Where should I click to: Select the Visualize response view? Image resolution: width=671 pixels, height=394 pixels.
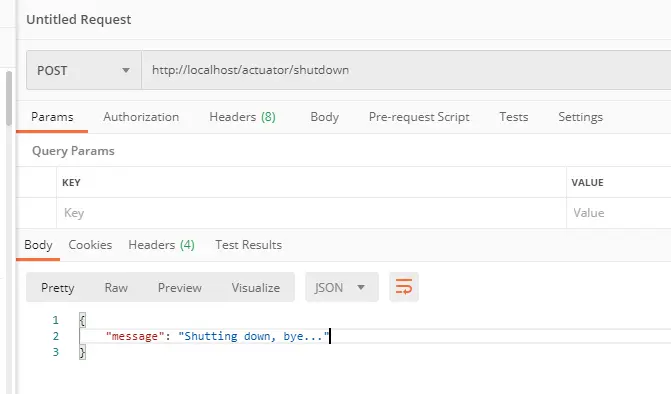256,287
